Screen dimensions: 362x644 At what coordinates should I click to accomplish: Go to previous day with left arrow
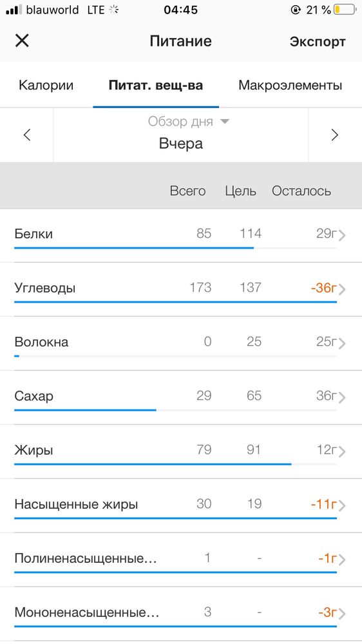point(27,135)
